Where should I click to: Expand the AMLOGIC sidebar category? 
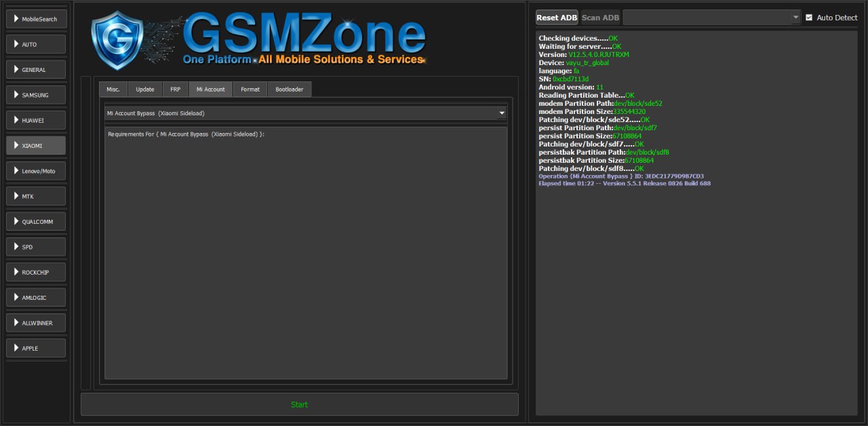point(37,297)
